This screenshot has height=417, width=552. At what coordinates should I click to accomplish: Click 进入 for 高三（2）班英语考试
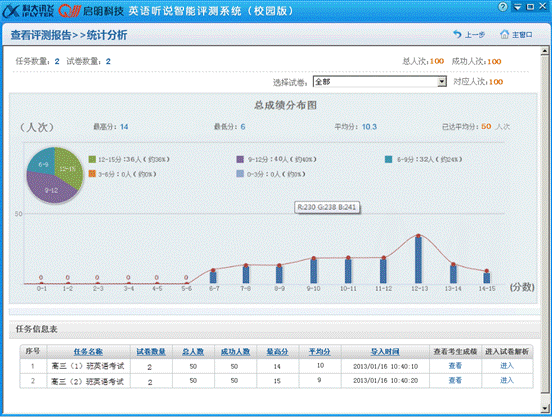click(507, 380)
